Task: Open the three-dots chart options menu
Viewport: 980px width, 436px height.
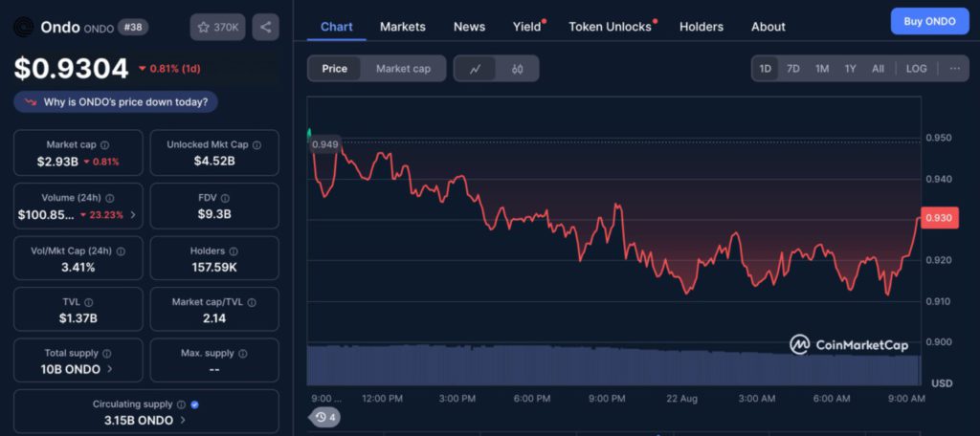Action: 954,69
